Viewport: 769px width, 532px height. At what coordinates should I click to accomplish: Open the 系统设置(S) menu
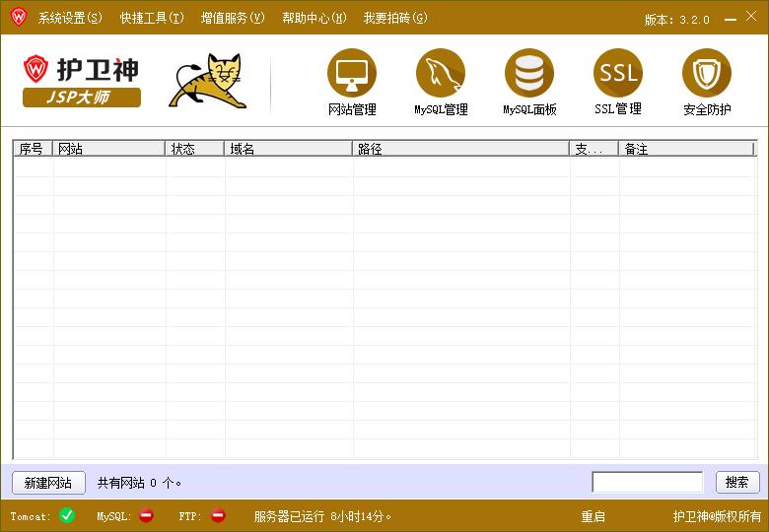pos(70,18)
